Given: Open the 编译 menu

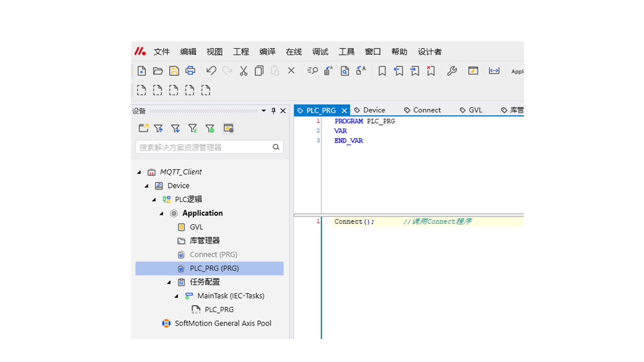Looking at the screenshot, I should [x=267, y=52].
